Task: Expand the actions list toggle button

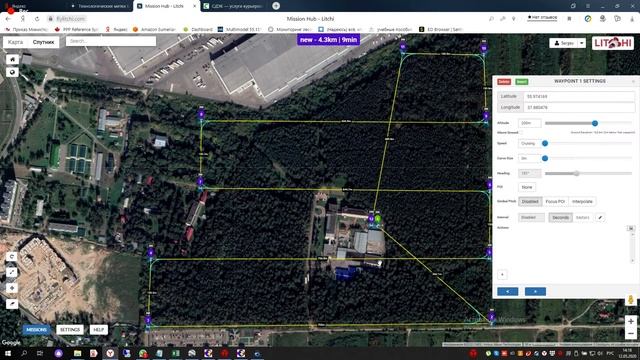Action: (631, 228)
